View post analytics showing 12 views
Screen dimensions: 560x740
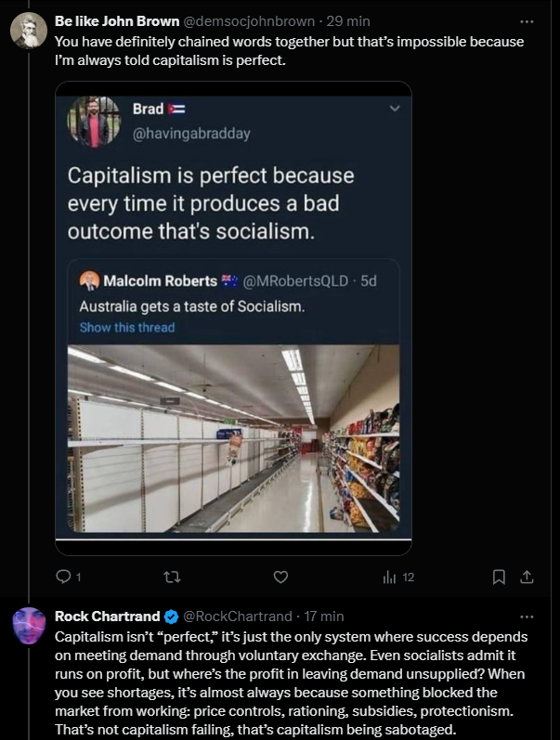click(398, 577)
